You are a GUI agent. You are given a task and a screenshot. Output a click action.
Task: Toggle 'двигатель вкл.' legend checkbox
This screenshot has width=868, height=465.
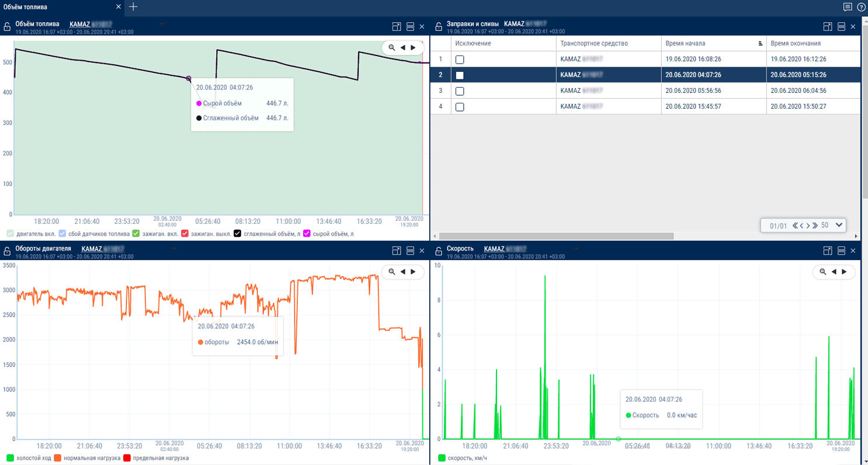[x=10, y=234]
